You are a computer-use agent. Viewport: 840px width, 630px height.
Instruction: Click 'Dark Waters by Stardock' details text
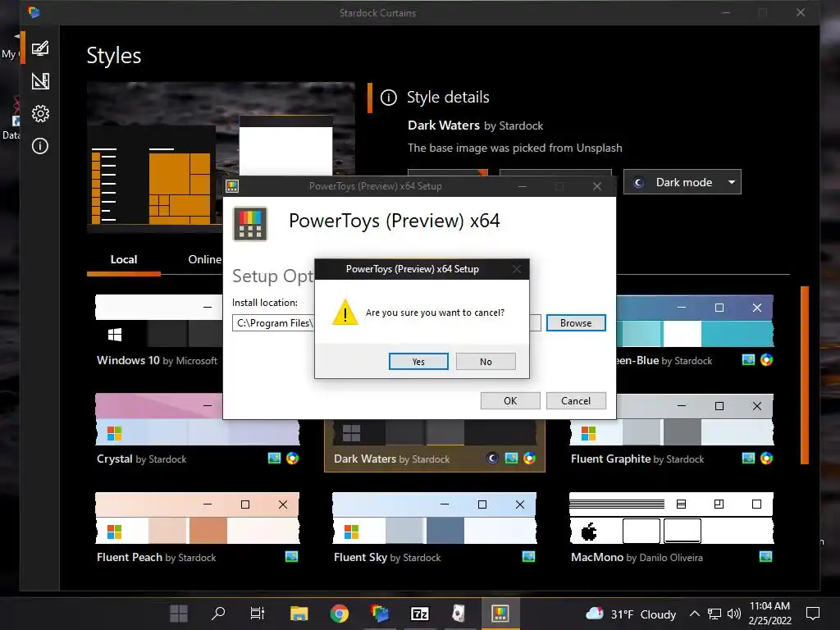475,126
